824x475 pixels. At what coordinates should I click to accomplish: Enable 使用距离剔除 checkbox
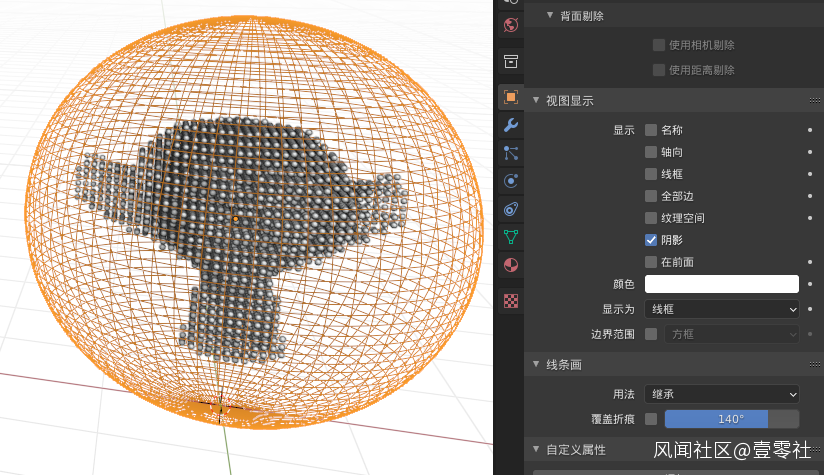point(658,70)
